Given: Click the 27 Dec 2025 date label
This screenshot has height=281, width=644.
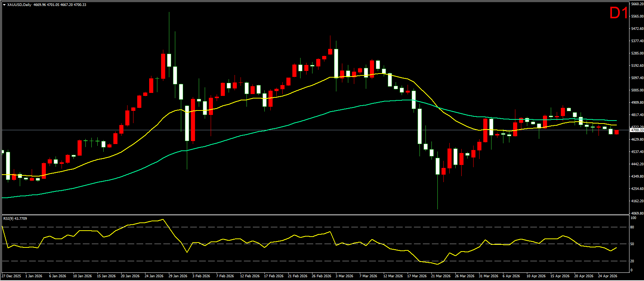Looking at the screenshot, I should point(11,276).
